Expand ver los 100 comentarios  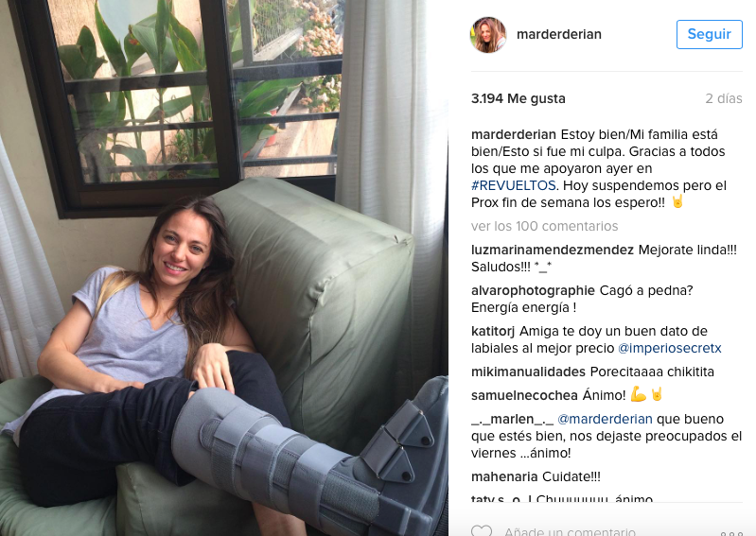click(x=544, y=226)
